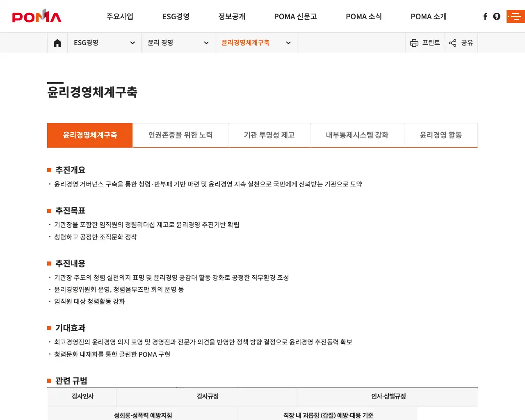Switch to 윤리경영 활동 tab
525x420 pixels.
tap(441, 135)
